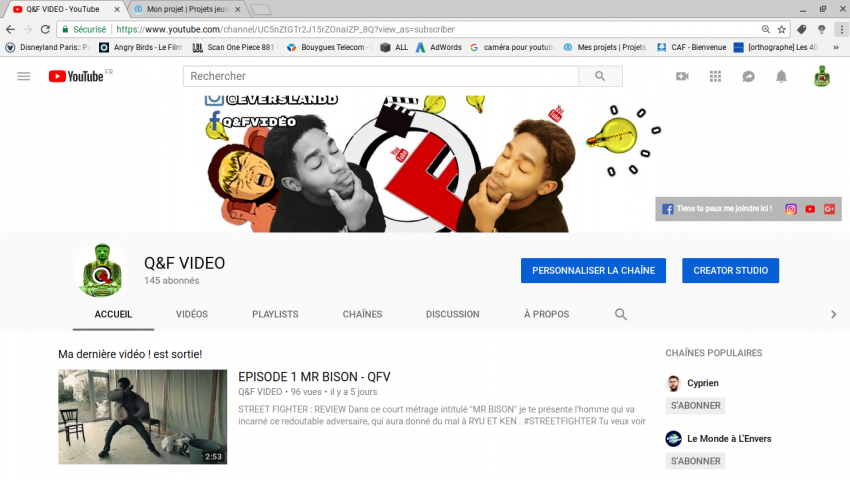
Task: Open the Cyprien channel avatar
Action: point(673,383)
